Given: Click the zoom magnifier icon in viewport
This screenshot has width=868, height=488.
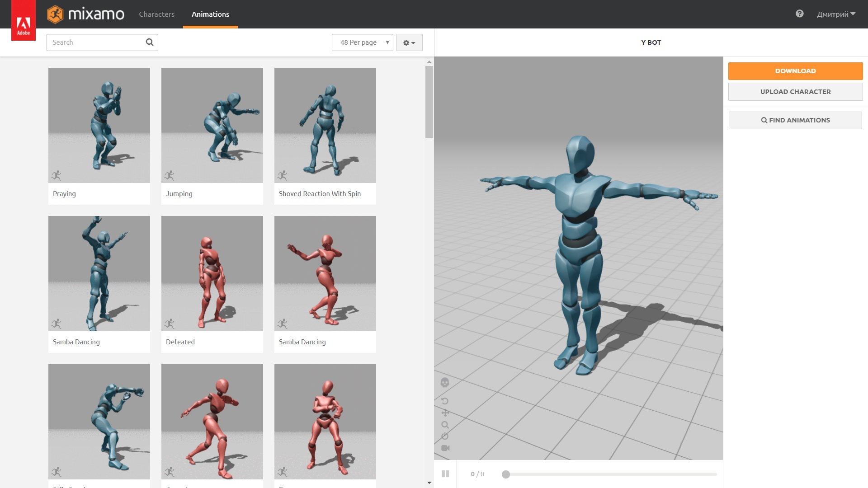Looking at the screenshot, I should pyautogui.click(x=445, y=425).
